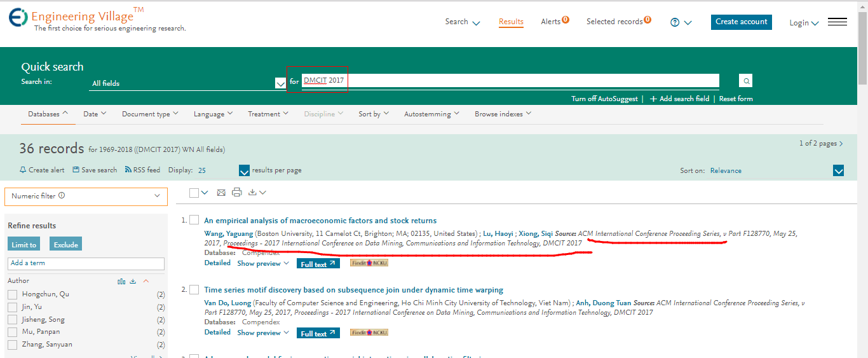Screen dimensions: 868x358
Task: Open the All fields search-in dropdown
Action: [187, 83]
